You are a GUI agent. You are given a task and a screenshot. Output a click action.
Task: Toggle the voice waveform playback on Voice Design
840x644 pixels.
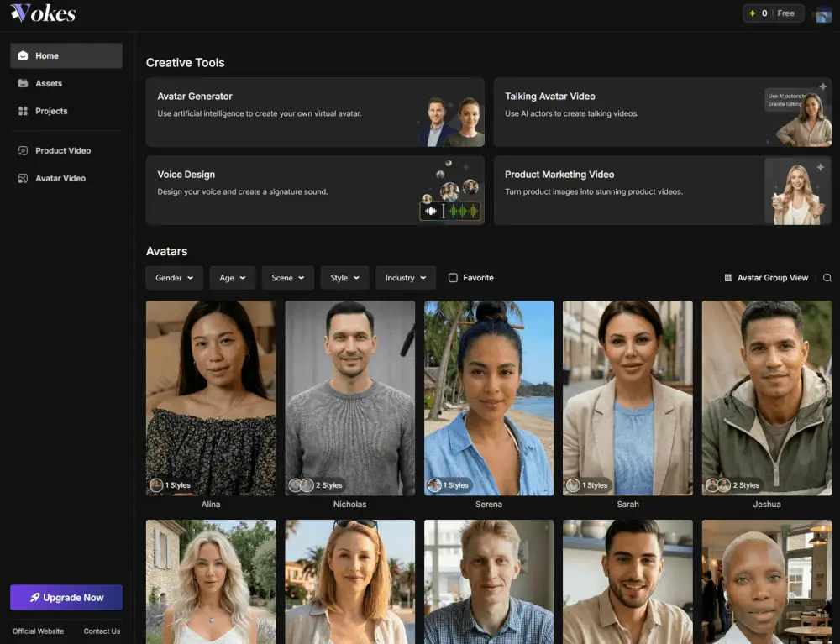[431, 211]
